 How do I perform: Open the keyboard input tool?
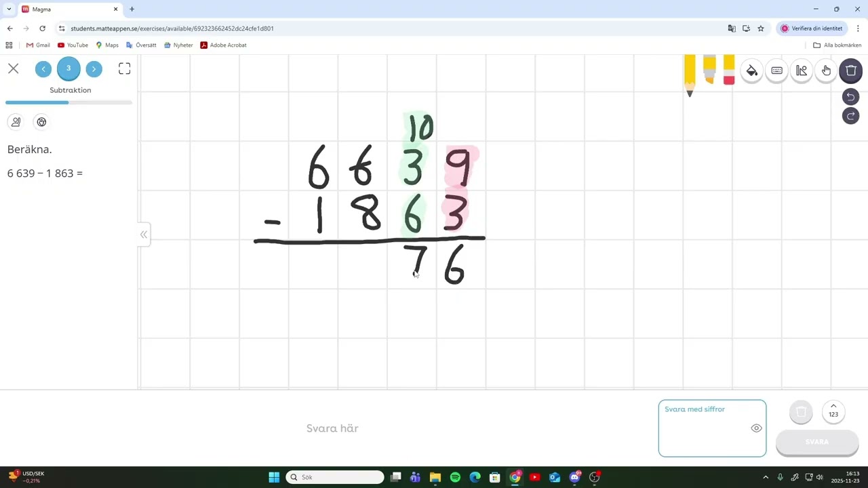777,70
